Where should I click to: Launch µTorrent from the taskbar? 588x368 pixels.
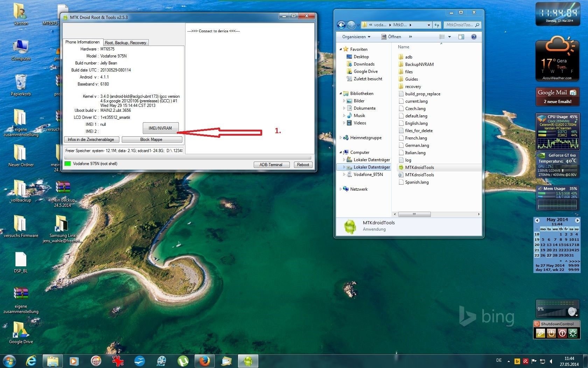tap(183, 361)
